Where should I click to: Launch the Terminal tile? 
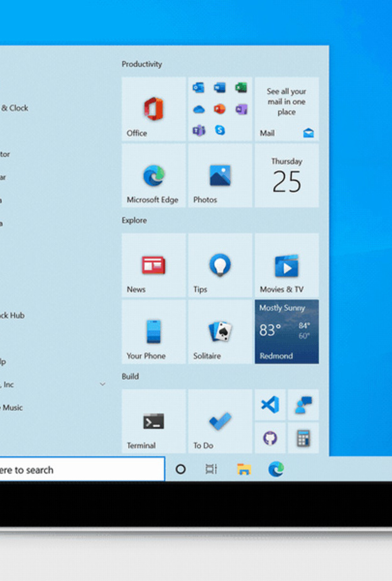click(x=153, y=422)
